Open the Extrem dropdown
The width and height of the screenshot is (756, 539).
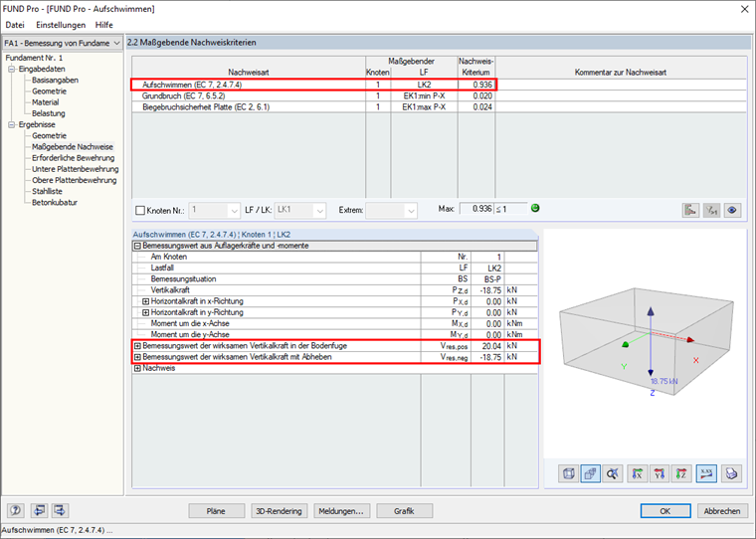coord(391,210)
